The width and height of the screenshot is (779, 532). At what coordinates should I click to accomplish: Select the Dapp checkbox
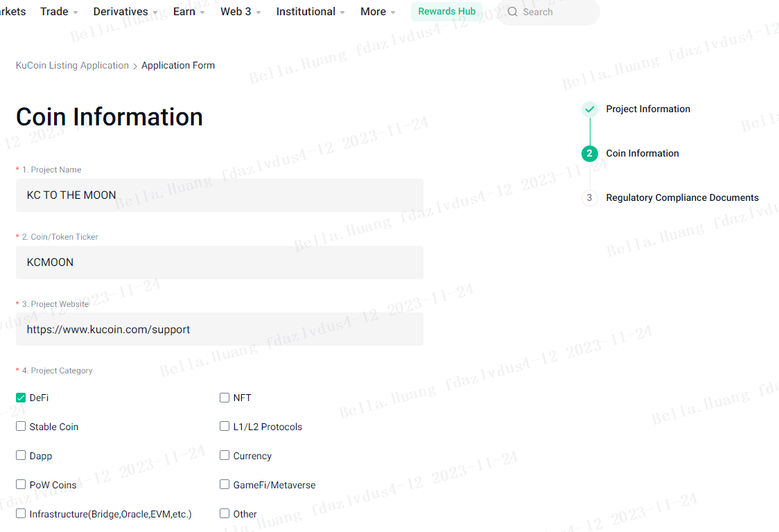click(x=21, y=456)
